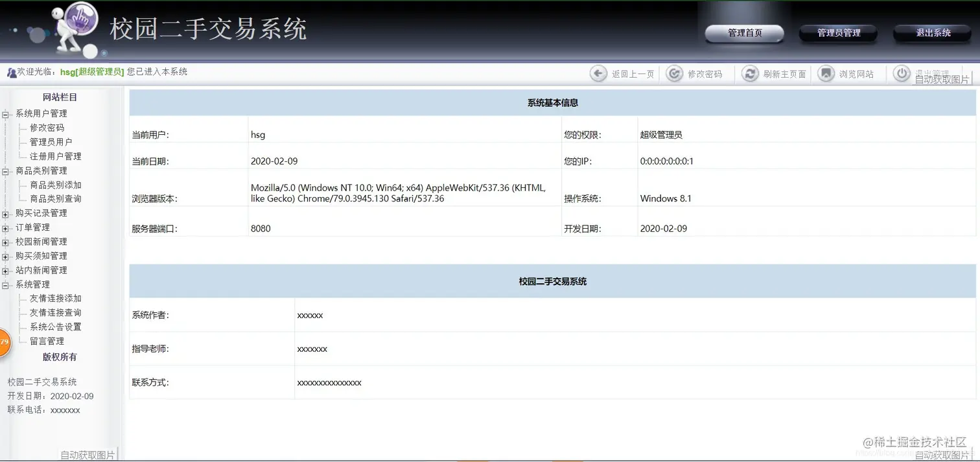Open the 管理首页 tab

point(745,33)
